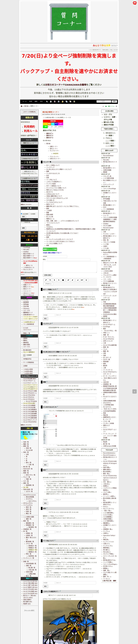
Task: Open the 利用規約 link in sidebar
Action: click(29, 127)
